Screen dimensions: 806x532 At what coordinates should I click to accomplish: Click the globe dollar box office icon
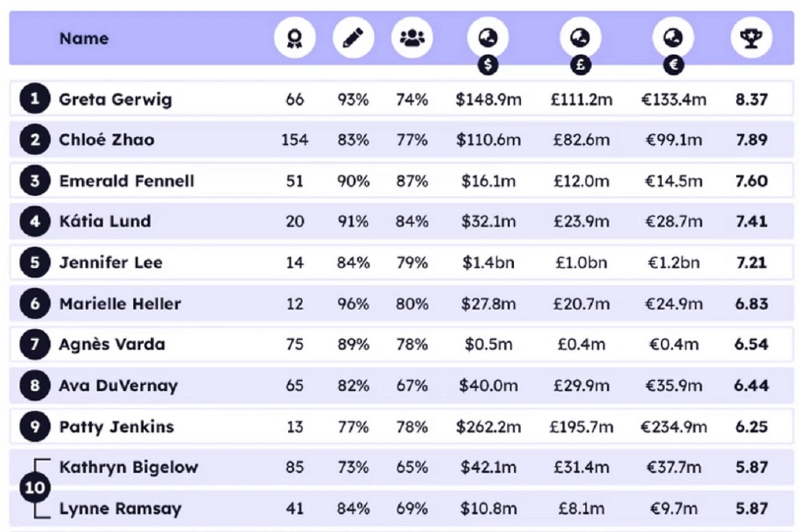point(488,38)
